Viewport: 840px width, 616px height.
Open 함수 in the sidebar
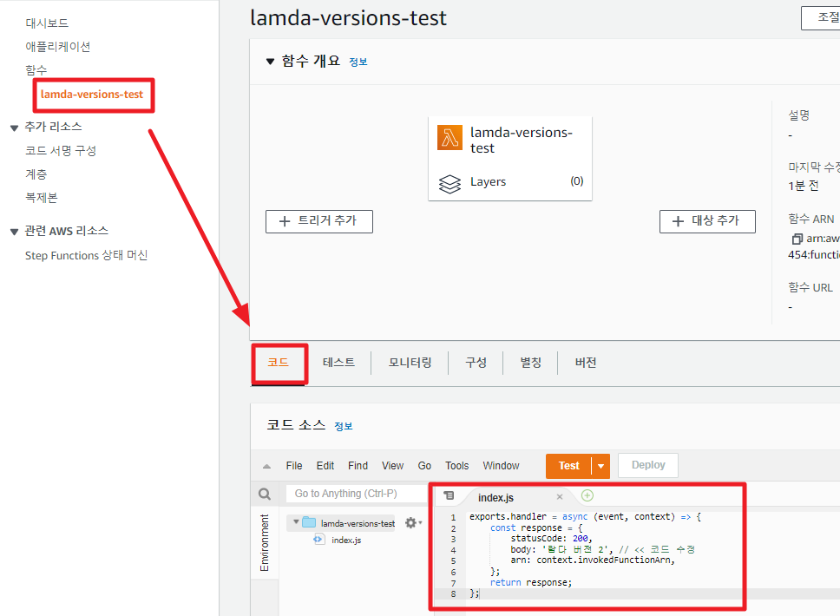point(36,69)
